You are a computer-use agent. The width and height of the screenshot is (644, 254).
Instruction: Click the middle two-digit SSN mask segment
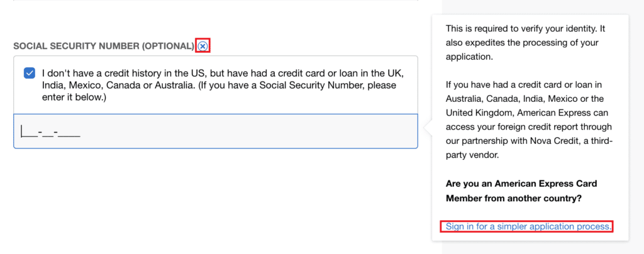pyautogui.click(x=47, y=133)
